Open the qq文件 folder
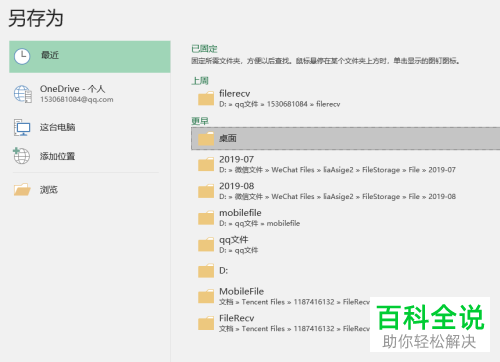500x362 pixels. point(345,244)
